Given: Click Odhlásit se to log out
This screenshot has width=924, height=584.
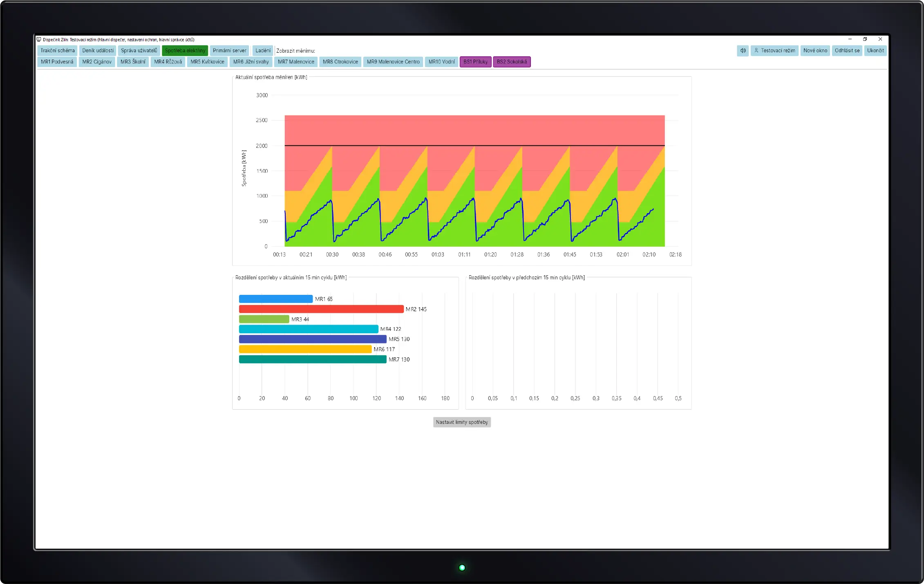Looking at the screenshot, I should tap(847, 51).
